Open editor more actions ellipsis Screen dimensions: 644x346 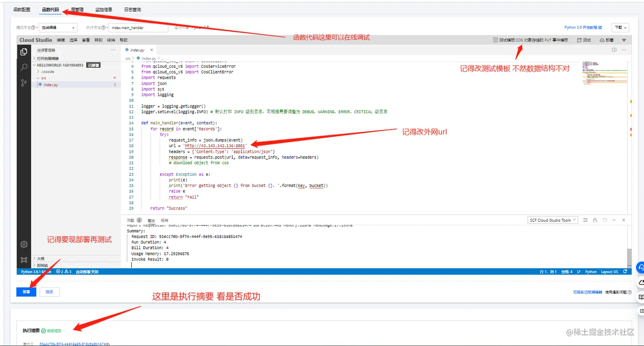(624, 50)
